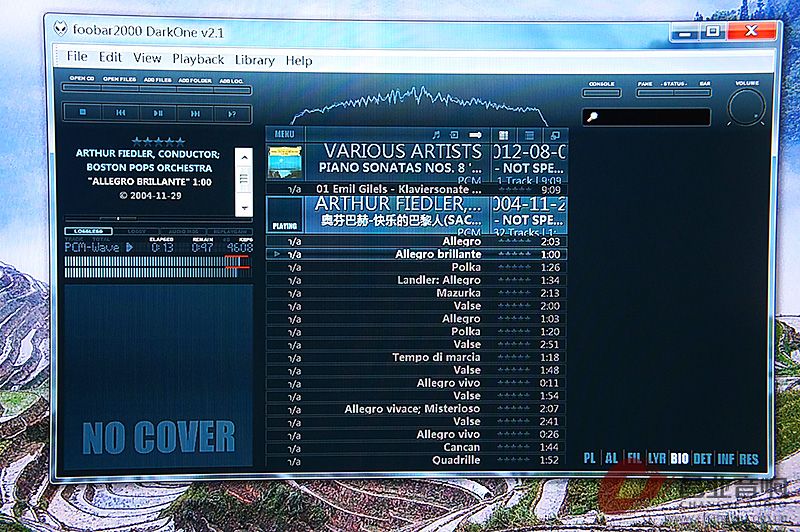The height and width of the screenshot is (532, 800).
Task: Select track 01 Emil Gilels - Klaviersonate
Action: tap(416, 189)
